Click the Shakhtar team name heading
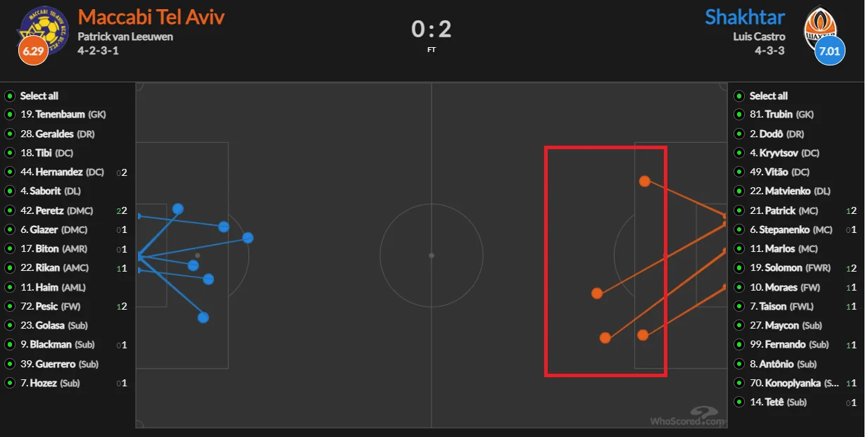 click(x=745, y=17)
